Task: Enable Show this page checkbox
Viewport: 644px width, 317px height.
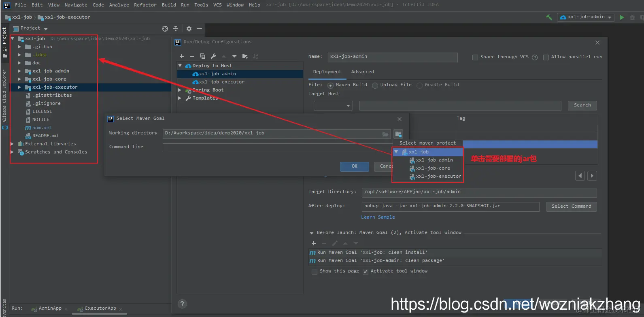Action: pos(315,272)
